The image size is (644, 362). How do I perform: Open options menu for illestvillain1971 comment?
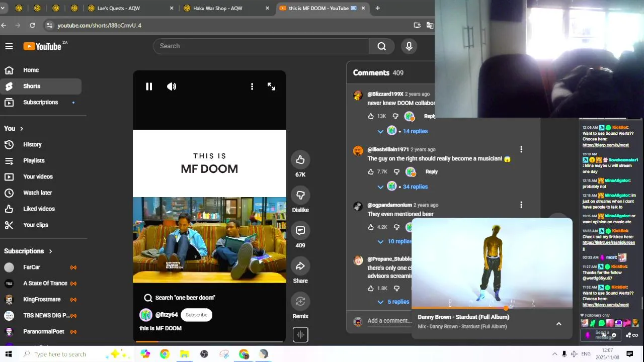click(521, 149)
